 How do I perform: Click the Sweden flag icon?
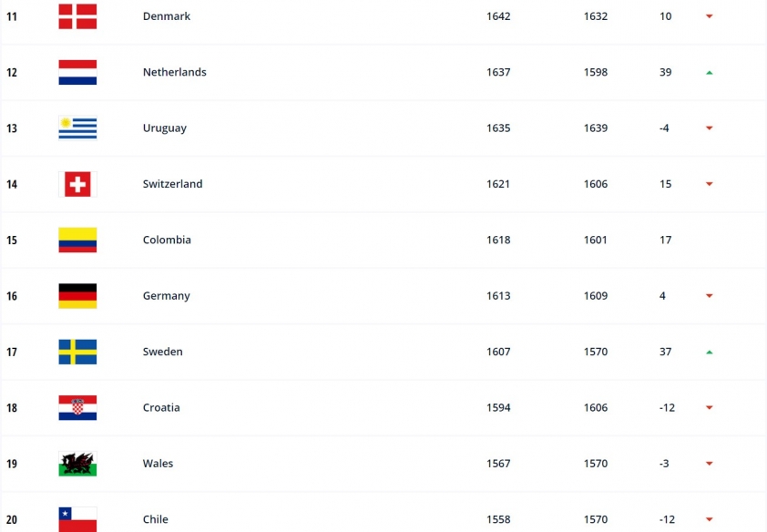click(77, 352)
